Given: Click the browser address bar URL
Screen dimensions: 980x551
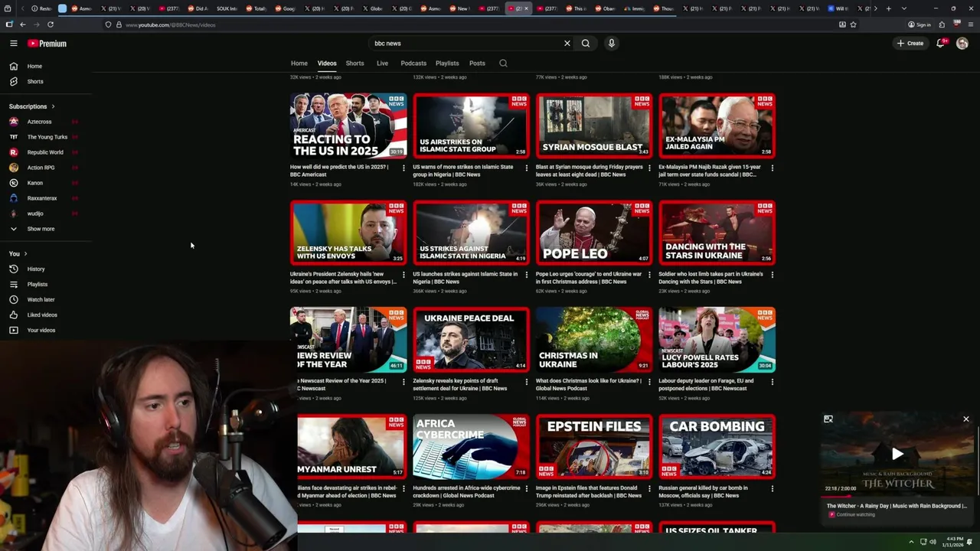Looking at the screenshot, I should [170, 24].
